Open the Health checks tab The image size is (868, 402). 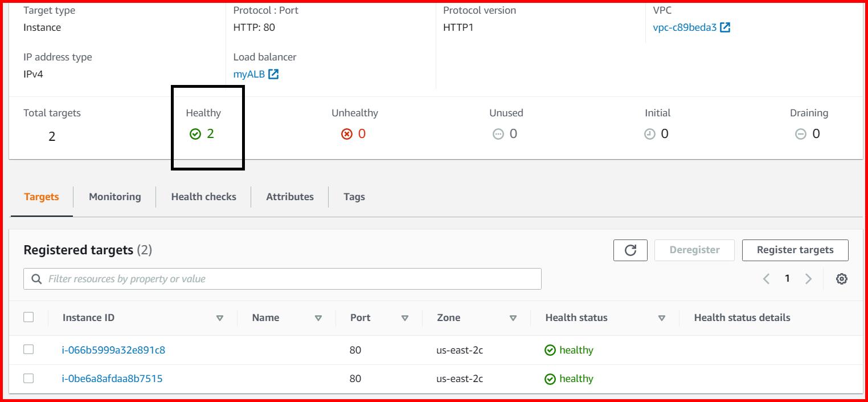click(203, 196)
